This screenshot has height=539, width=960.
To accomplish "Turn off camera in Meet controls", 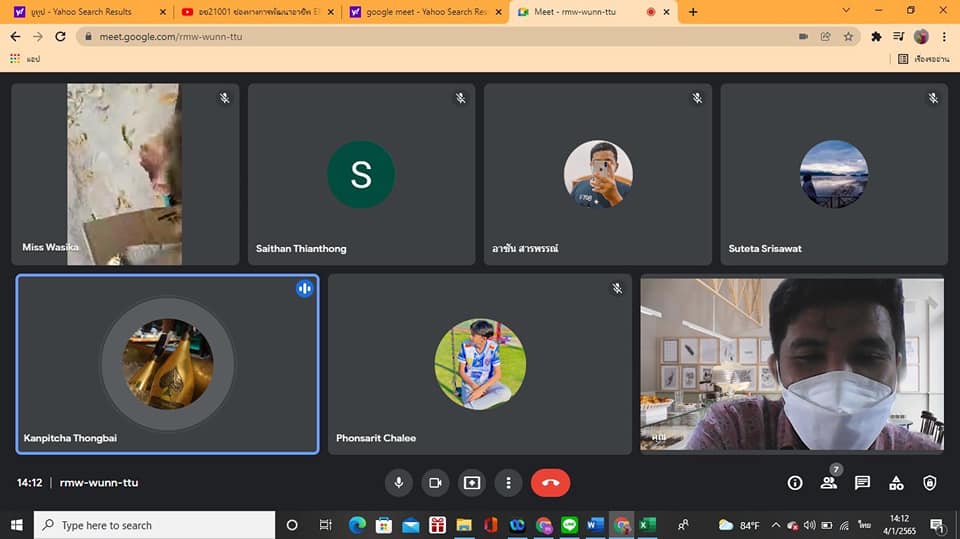I will [435, 483].
